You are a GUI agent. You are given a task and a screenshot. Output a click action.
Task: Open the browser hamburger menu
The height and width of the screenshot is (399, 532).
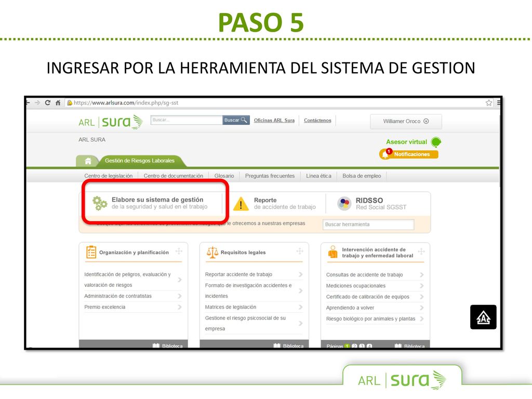(498, 102)
